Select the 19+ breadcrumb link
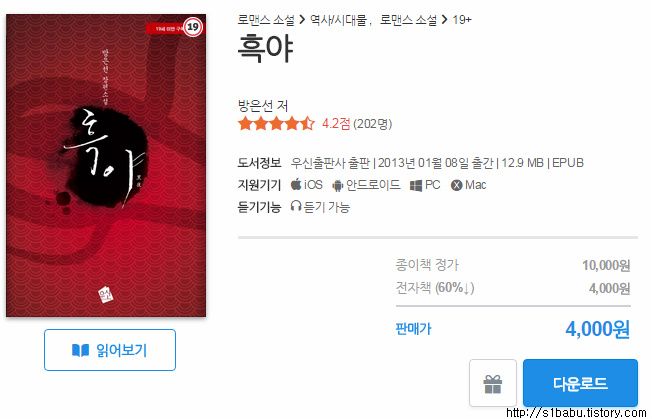Viewport: 652px width, 419px height. (x=462, y=20)
